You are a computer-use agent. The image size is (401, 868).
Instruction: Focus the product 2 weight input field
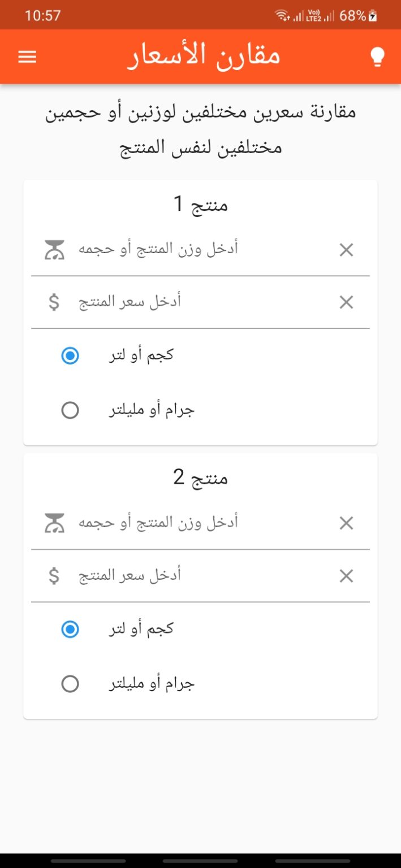[198, 523]
